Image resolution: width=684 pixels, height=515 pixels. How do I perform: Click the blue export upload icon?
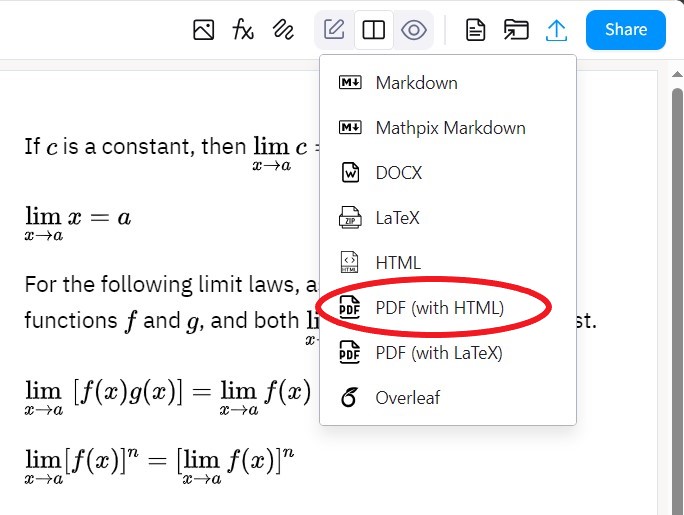tap(556, 30)
